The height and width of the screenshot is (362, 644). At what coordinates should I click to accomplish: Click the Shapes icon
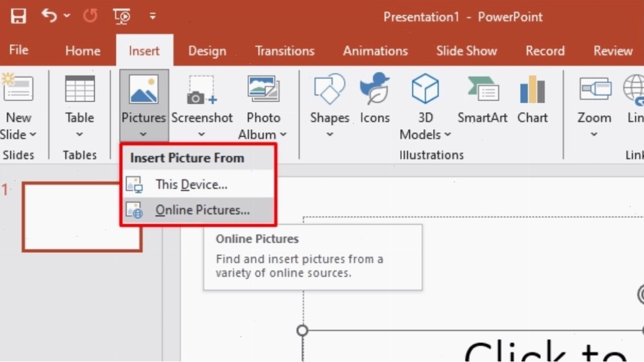330,89
